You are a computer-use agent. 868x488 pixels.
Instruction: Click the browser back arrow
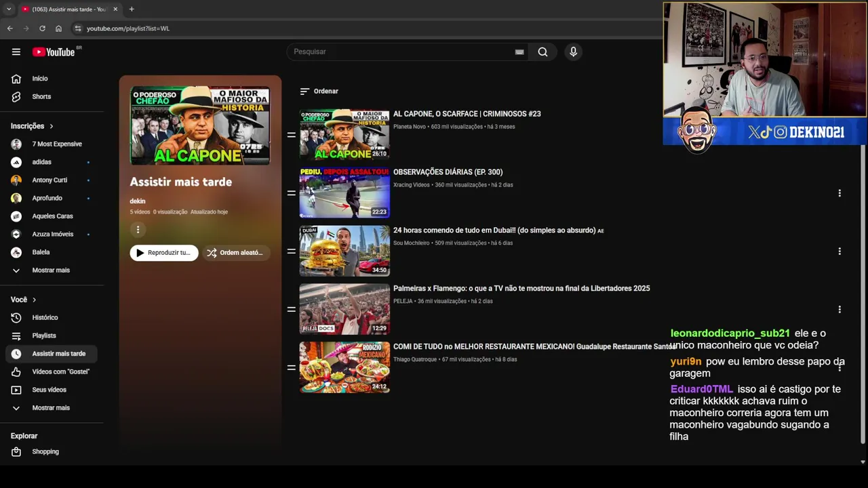(x=9, y=28)
